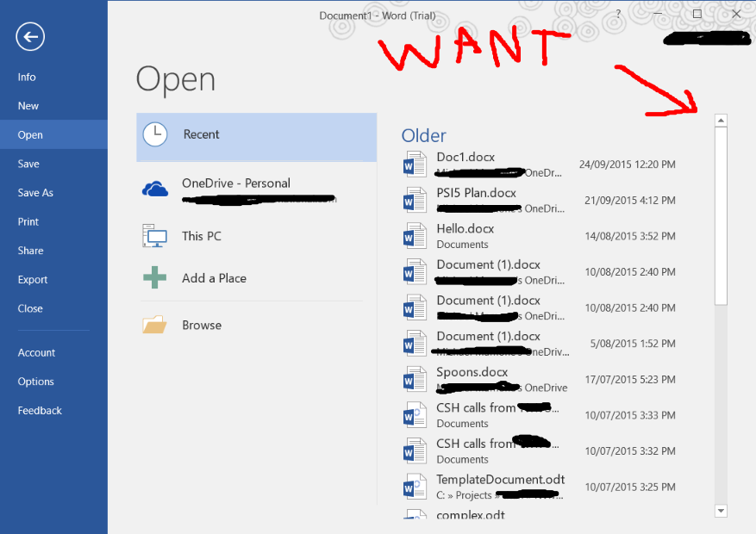Click the date 24/09/2015 12:20 PM
The image size is (756, 534).
click(x=627, y=165)
